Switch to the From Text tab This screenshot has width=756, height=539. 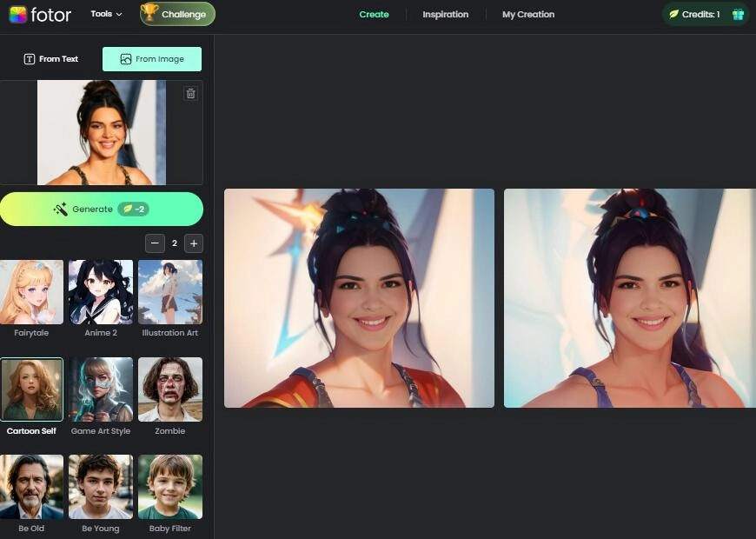(51, 59)
